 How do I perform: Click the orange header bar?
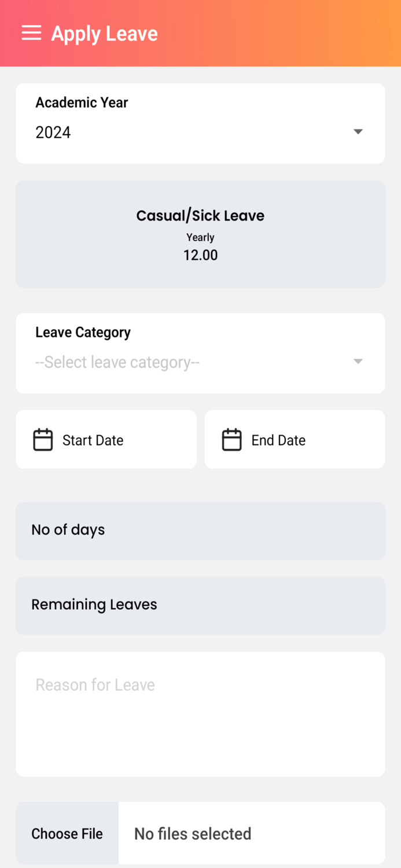tap(260, 33)
